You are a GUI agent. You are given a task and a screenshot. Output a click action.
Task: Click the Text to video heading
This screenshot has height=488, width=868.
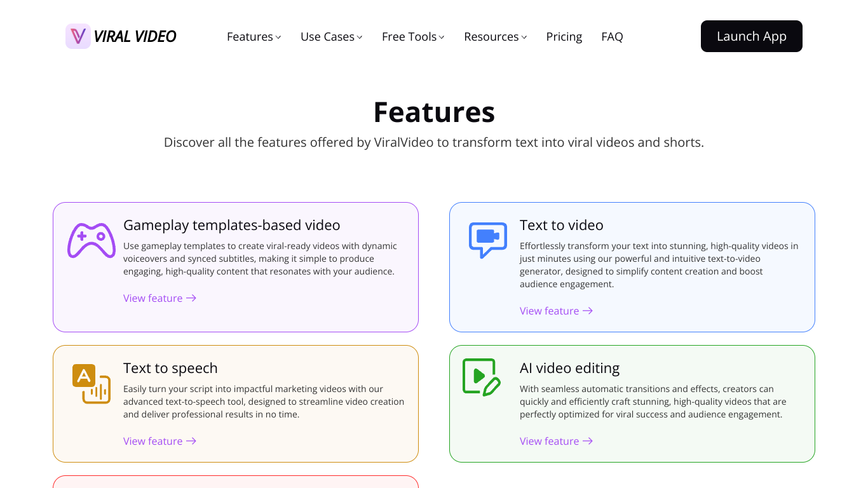562,225
